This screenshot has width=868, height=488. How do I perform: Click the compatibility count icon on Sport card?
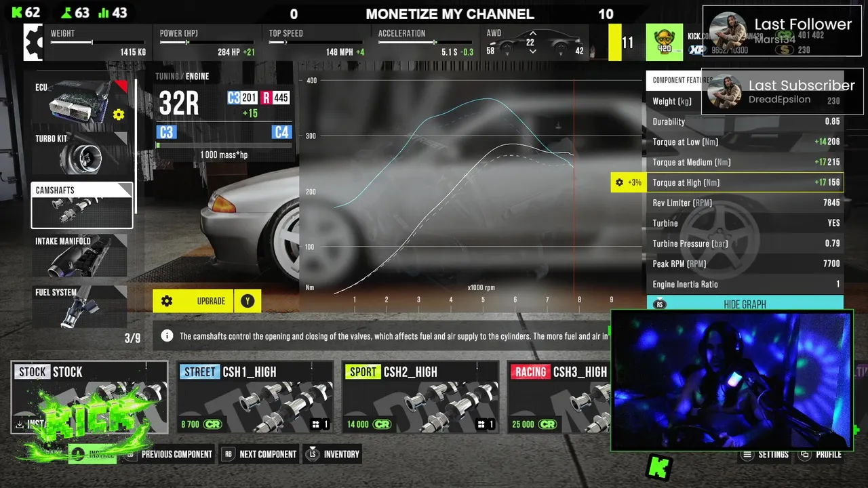[481, 424]
